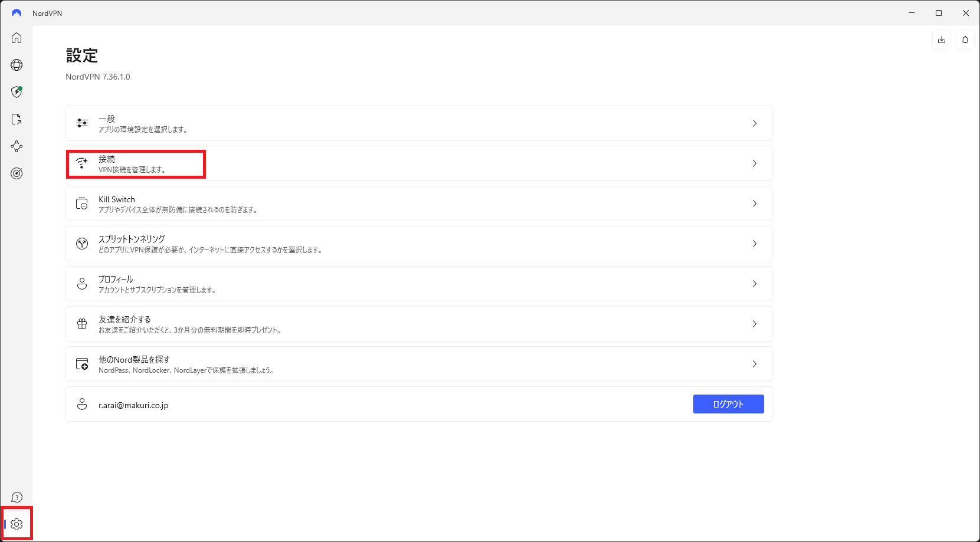Expand the プロフィール row chevron
Screen dimensions: 980x542
click(755, 284)
